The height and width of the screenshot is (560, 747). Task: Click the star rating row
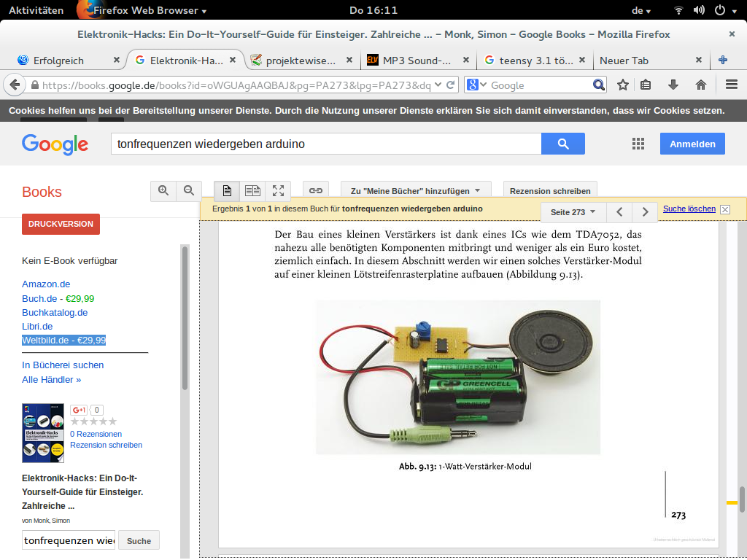pos(93,421)
